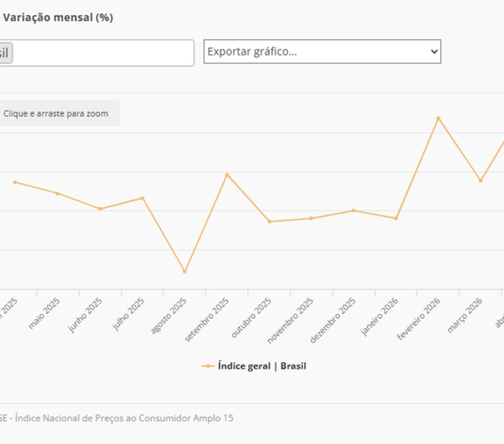The width and height of the screenshot is (504, 444).
Task: Click 'julho 2025' axis label
Action: pyautogui.click(x=128, y=314)
